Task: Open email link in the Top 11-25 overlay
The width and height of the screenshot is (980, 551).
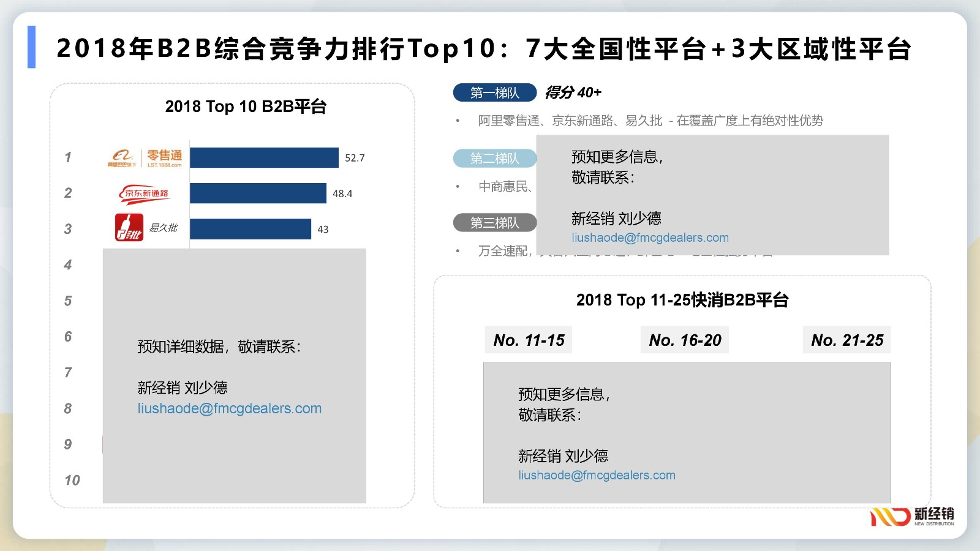Action: [597, 475]
